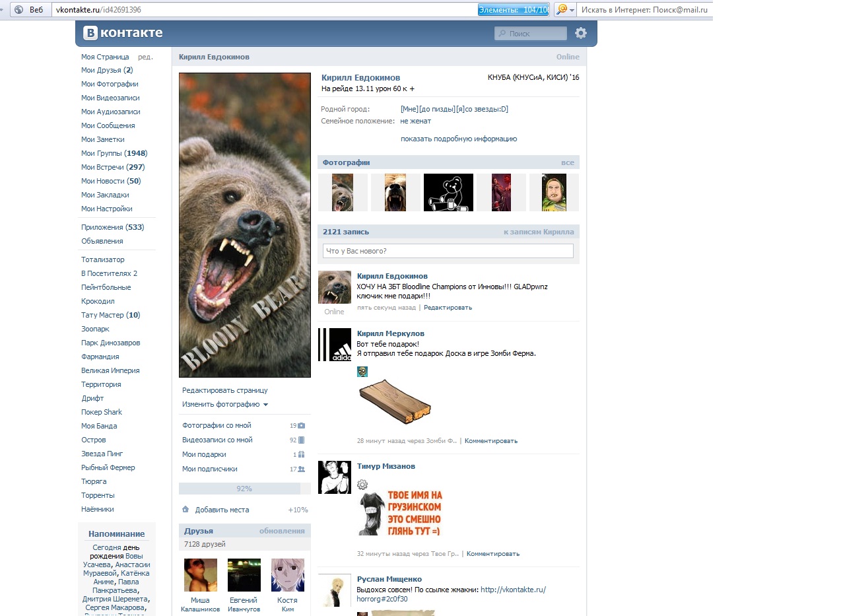Click friend Миша Калашников avatar
Image resolution: width=841 pixels, height=616 pixels.
(200, 575)
